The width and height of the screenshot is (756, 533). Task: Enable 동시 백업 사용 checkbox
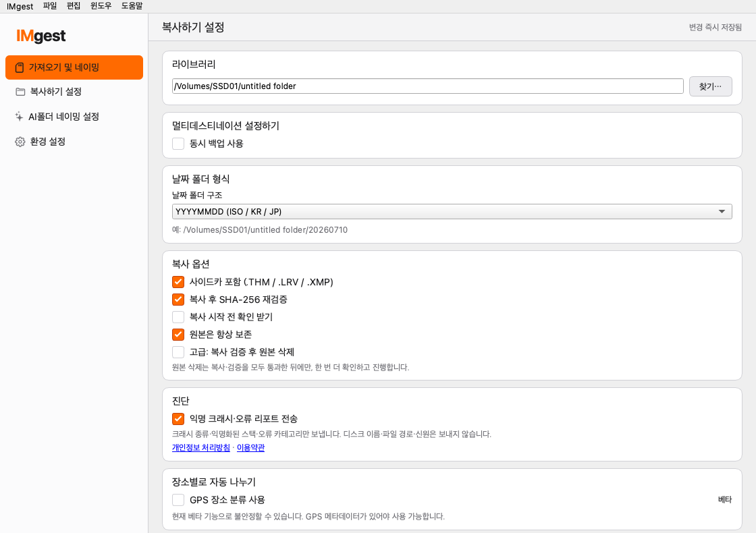click(x=178, y=144)
